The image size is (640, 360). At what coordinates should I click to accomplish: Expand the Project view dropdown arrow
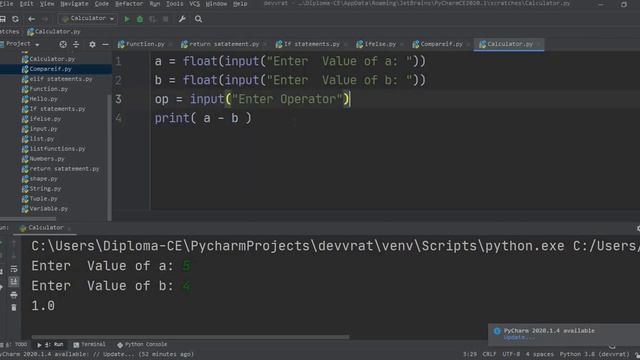point(37,44)
